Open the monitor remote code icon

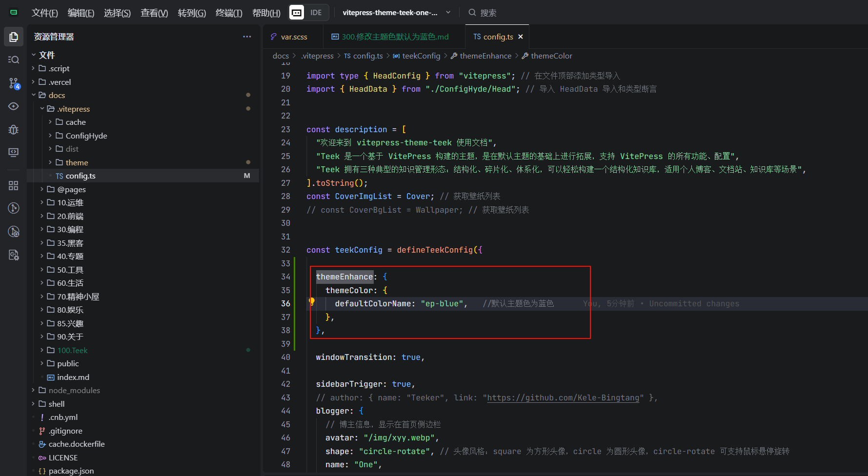click(14, 152)
